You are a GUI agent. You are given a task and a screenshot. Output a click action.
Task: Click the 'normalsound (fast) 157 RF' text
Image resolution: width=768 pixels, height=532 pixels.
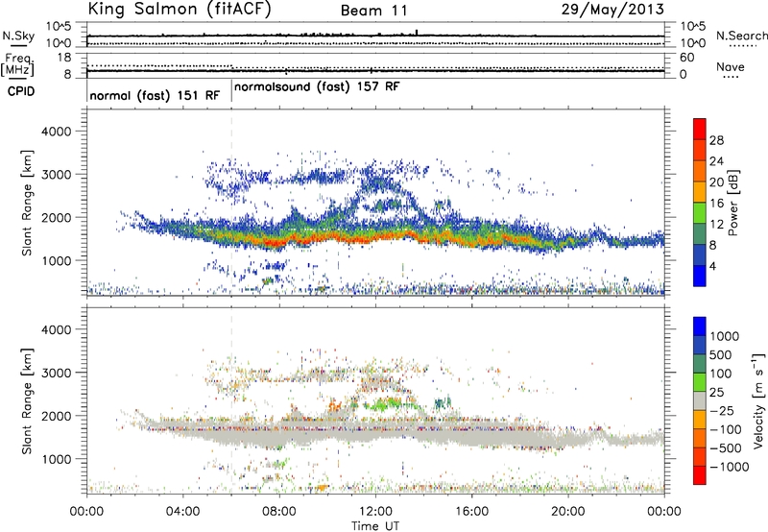click(317, 86)
